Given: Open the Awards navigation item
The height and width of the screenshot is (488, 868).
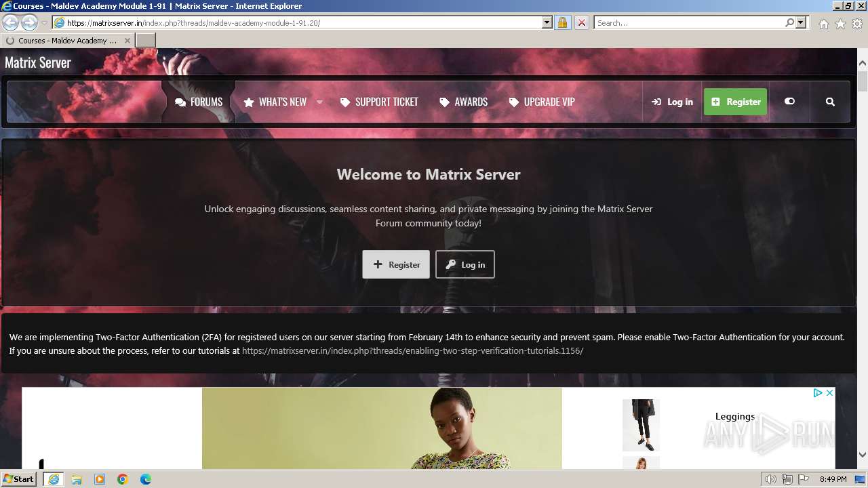Looking at the screenshot, I should [464, 102].
